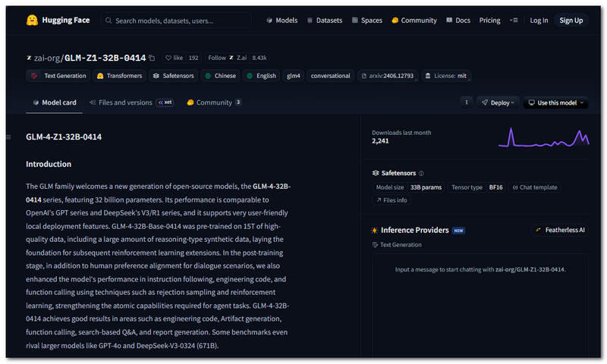Open the Safetensors info circle icon

[x=421, y=173]
